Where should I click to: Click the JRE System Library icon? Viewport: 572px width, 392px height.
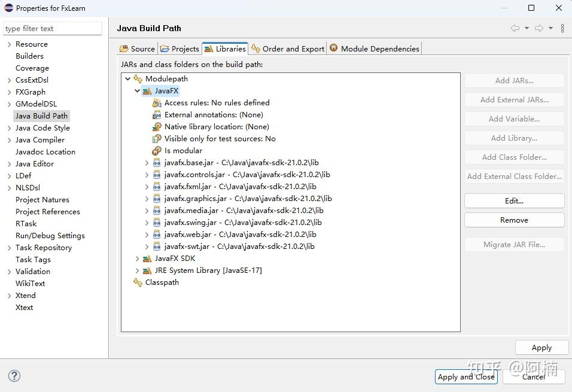pos(147,271)
